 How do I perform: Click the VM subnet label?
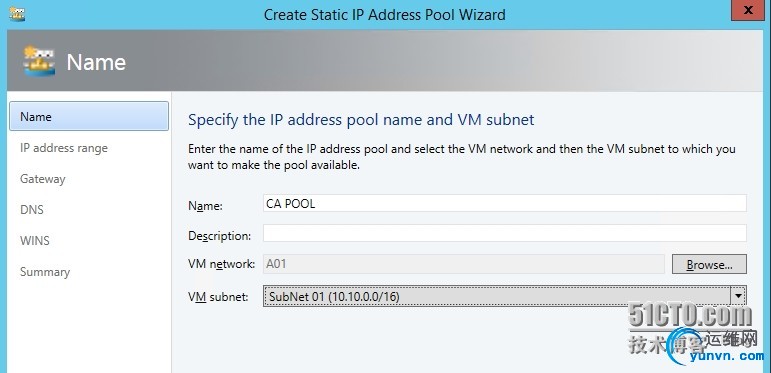pos(218,296)
